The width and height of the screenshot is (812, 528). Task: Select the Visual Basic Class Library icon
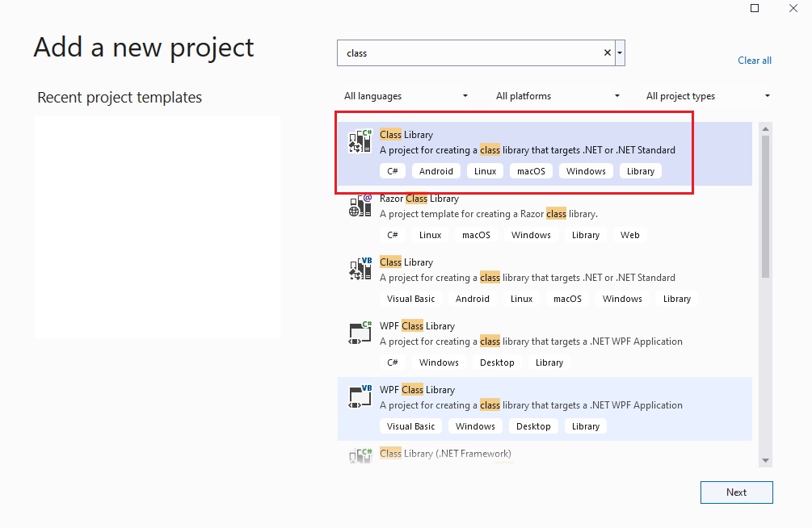(x=360, y=269)
